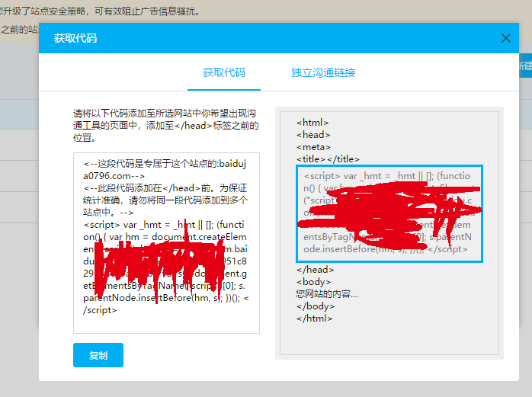Click the </head> line in the example
The height and width of the screenshot is (397, 532).
pyautogui.click(x=316, y=270)
